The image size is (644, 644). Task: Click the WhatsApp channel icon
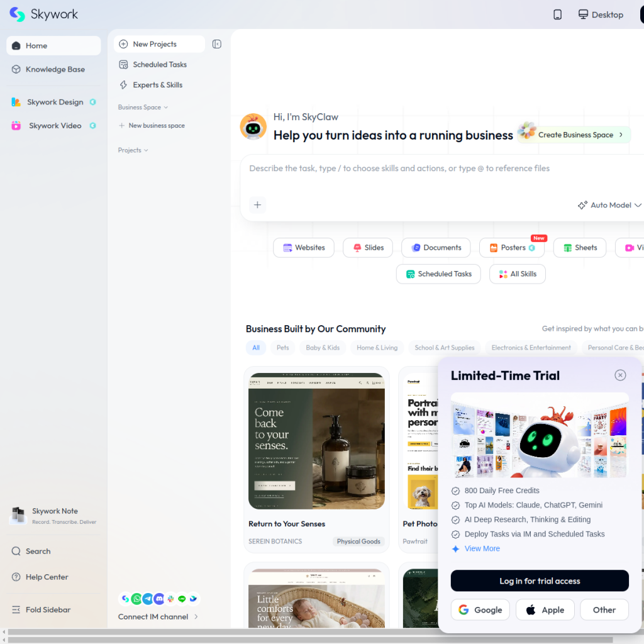click(x=136, y=599)
